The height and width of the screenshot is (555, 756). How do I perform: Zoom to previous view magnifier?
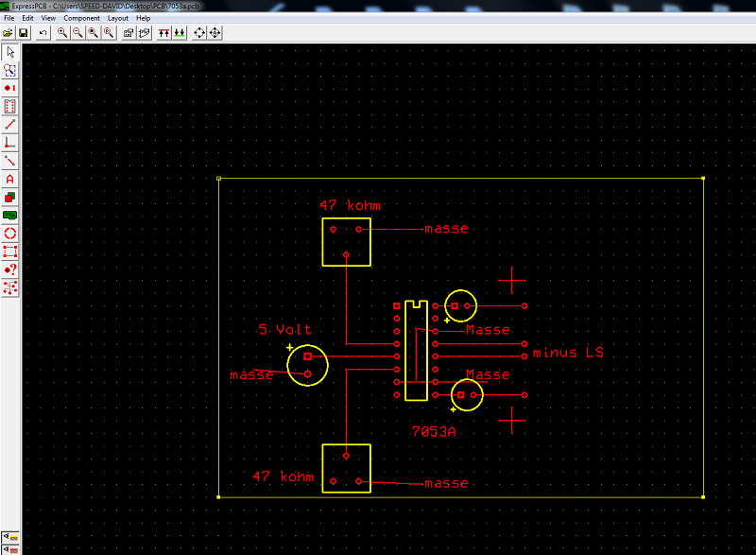coord(109,33)
